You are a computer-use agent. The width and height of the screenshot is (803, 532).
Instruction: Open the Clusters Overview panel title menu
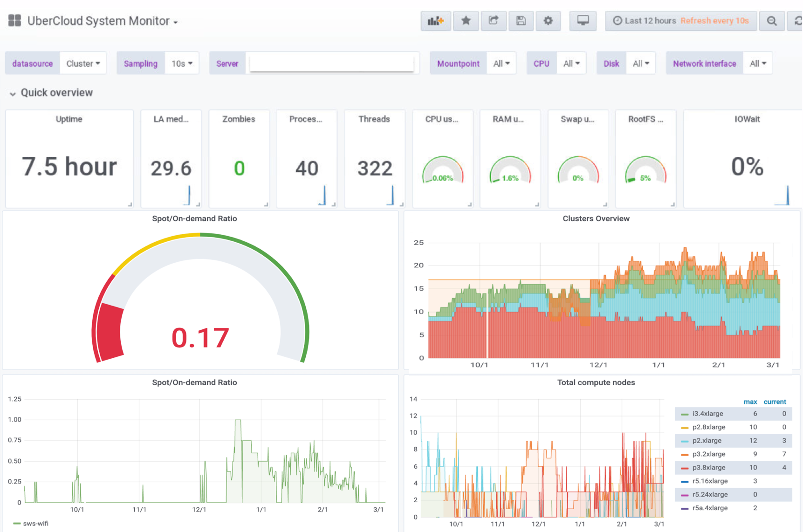pos(596,218)
